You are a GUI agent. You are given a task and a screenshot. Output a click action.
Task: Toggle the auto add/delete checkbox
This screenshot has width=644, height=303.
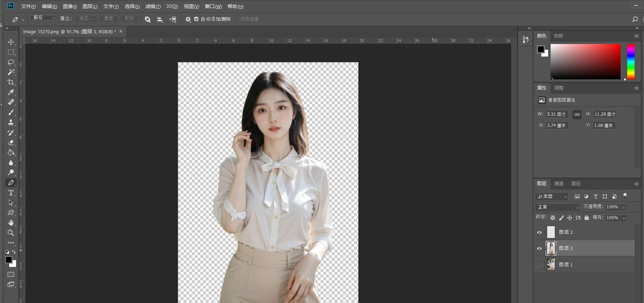click(x=196, y=19)
